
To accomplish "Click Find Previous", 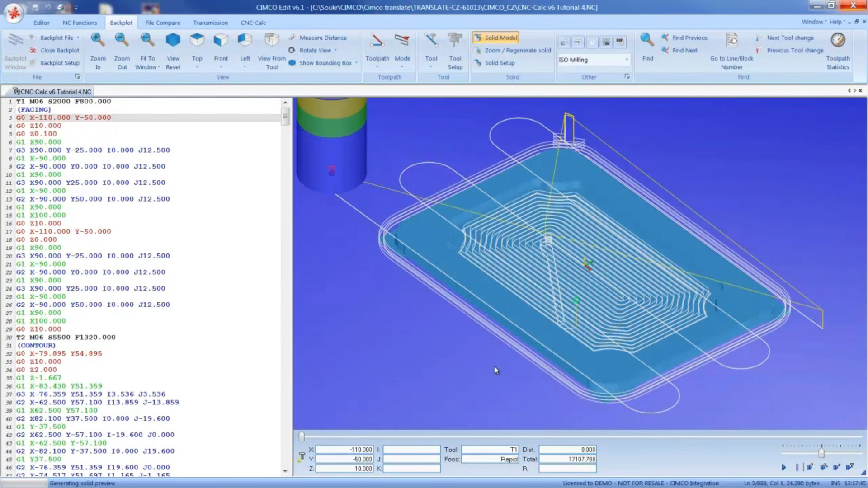I will (684, 38).
